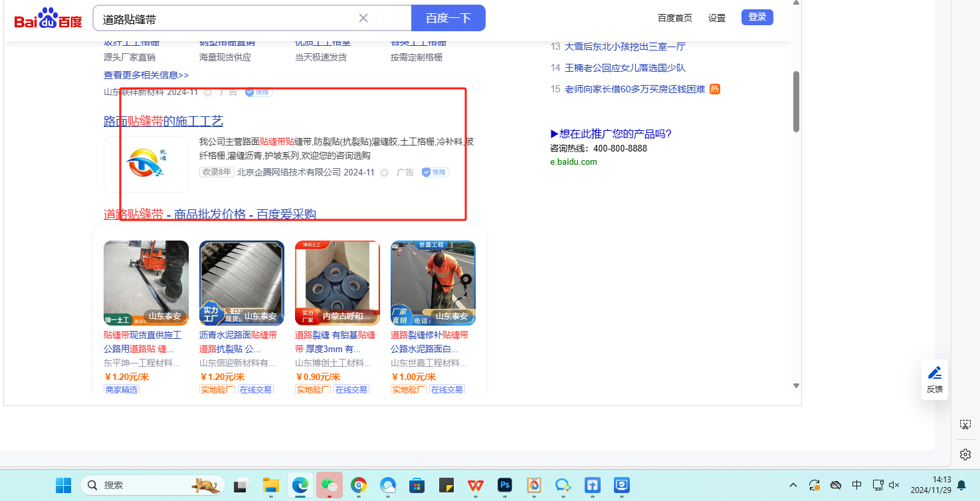
Task: Click the 收录8年 tag
Action: [217, 173]
